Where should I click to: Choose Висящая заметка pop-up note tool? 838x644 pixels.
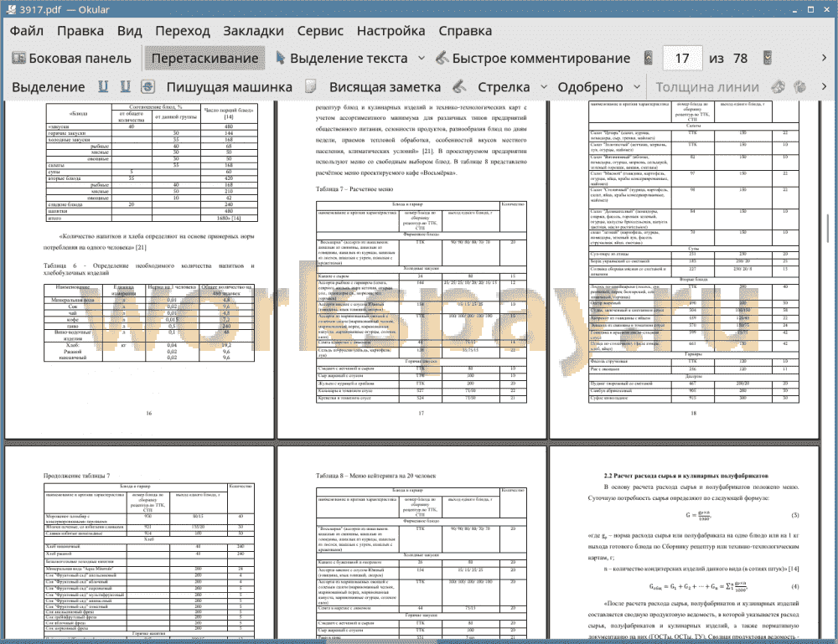[x=385, y=87]
